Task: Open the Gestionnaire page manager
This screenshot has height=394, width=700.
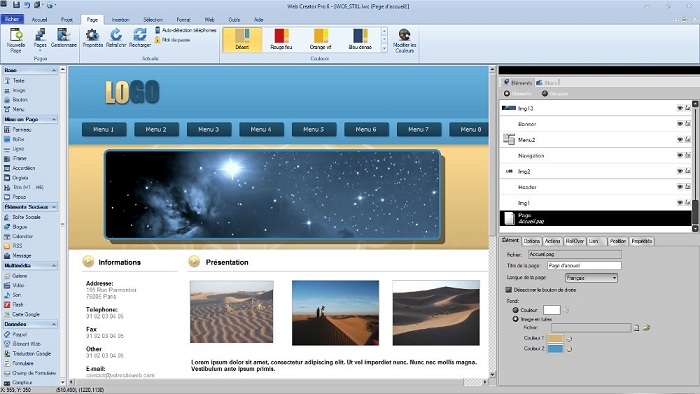Action: click(64, 38)
